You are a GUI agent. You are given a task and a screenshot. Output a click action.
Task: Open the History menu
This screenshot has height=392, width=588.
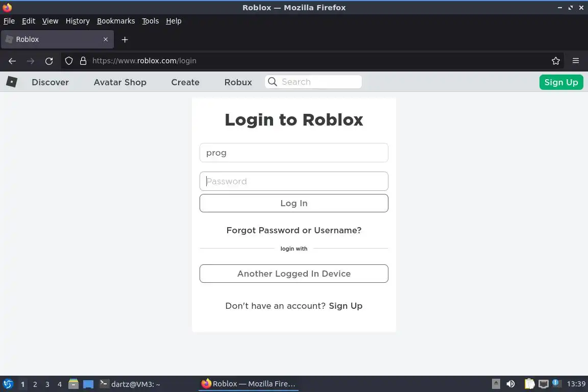(x=78, y=21)
